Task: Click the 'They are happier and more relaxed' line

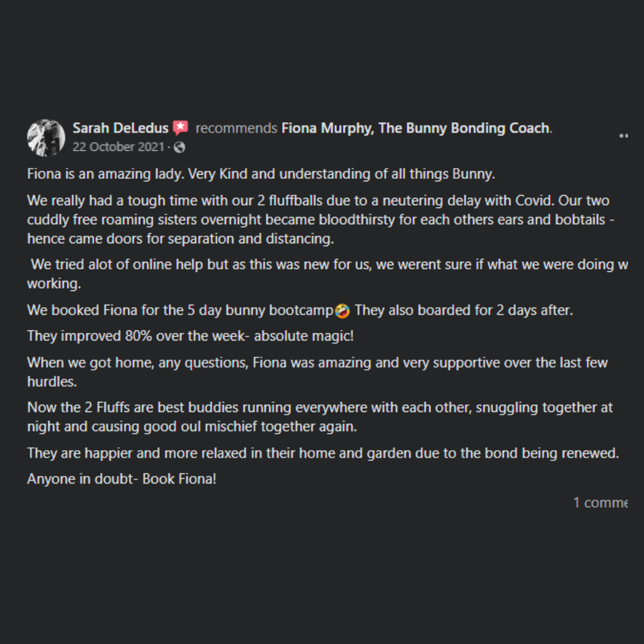Action: click(323, 453)
